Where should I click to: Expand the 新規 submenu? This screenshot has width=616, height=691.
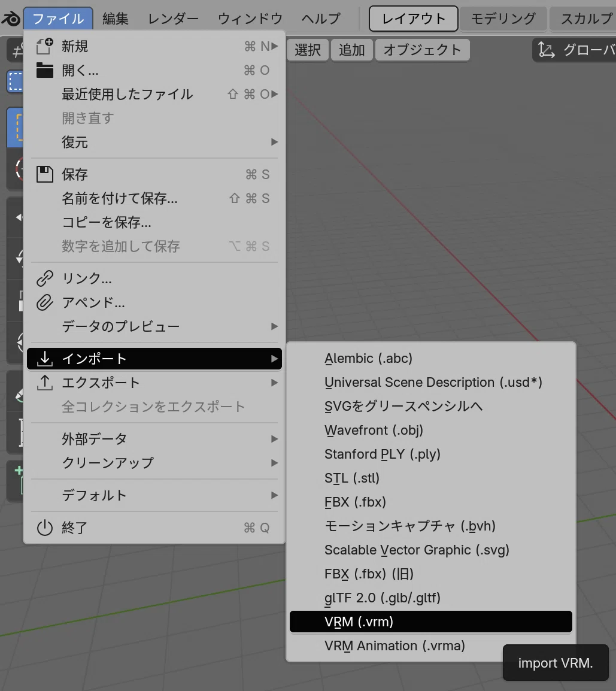[154, 46]
